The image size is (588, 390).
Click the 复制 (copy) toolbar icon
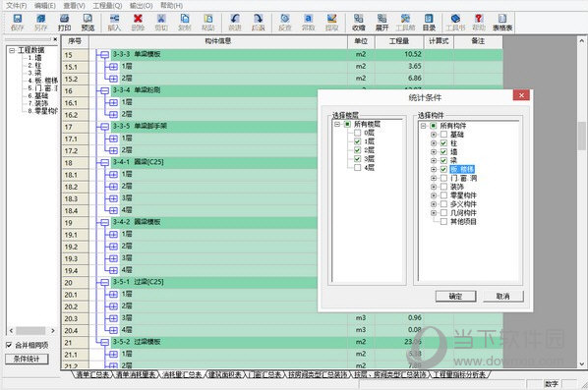185,23
